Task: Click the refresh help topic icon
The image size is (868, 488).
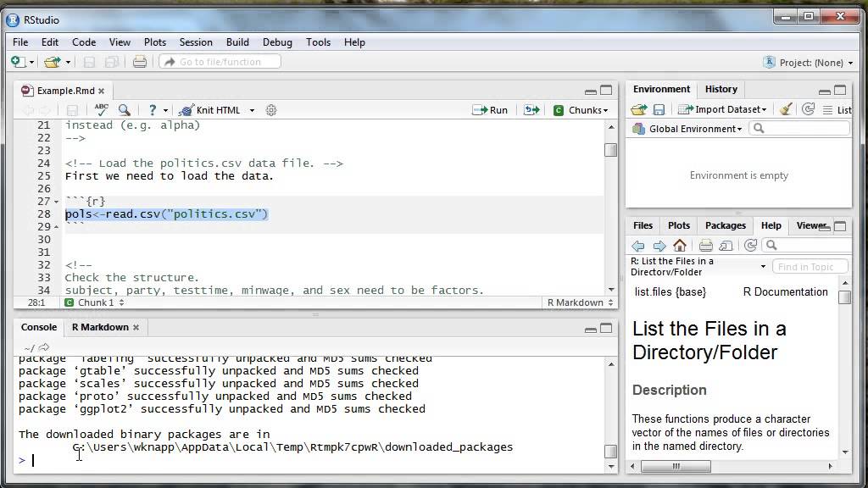Action: 750,245
